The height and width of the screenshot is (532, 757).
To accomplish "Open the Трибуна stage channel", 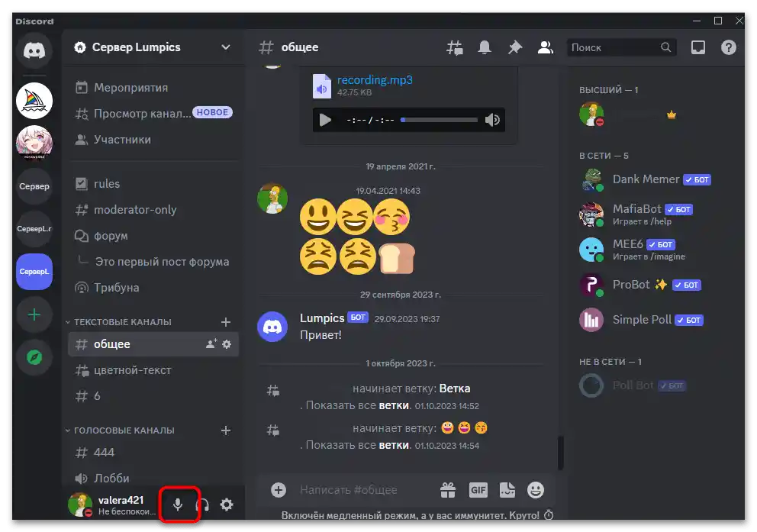I will coord(153,288).
